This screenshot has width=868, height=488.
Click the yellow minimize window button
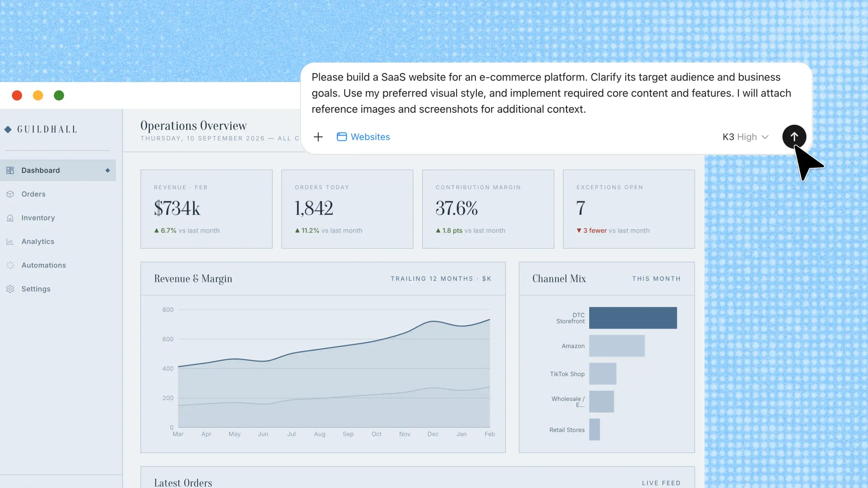(x=38, y=95)
